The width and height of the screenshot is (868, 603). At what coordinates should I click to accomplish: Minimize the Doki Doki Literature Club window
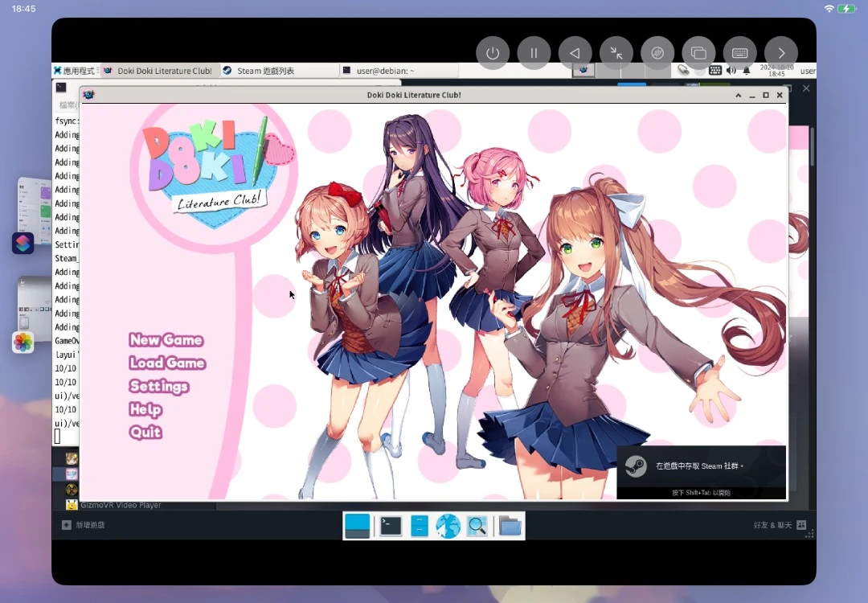coord(752,95)
